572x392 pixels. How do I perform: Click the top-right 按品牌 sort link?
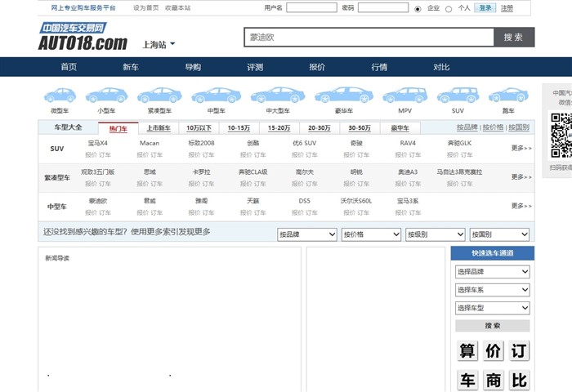467,127
